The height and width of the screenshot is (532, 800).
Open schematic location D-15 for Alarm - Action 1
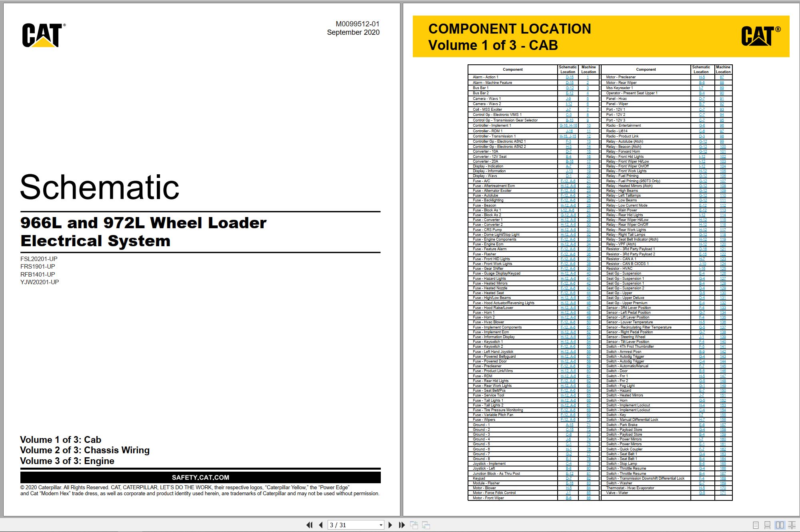pyautogui.click(x=570, y=77)
